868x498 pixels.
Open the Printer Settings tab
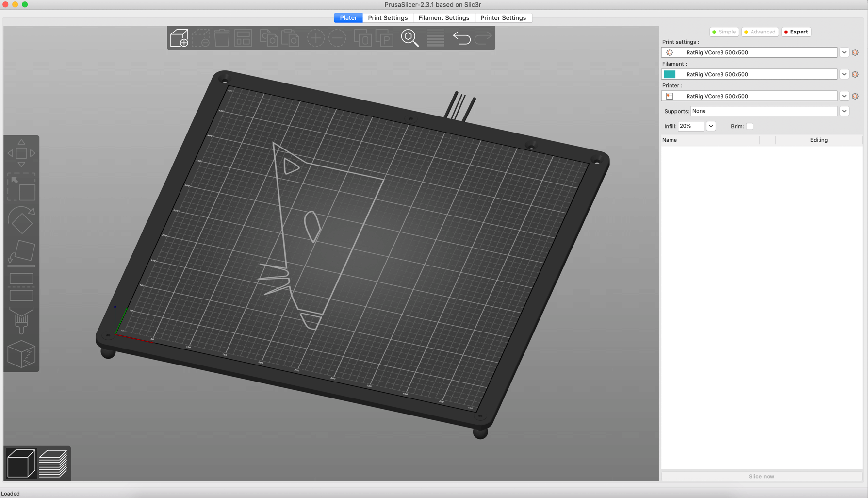click(x=503, y=18)
